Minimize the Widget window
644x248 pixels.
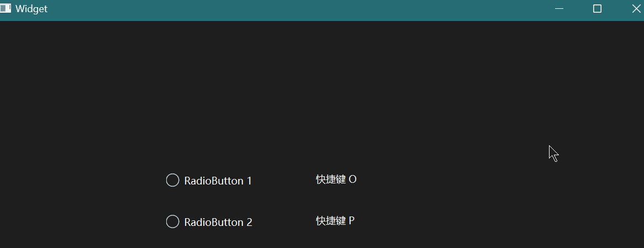coord(559,9)
